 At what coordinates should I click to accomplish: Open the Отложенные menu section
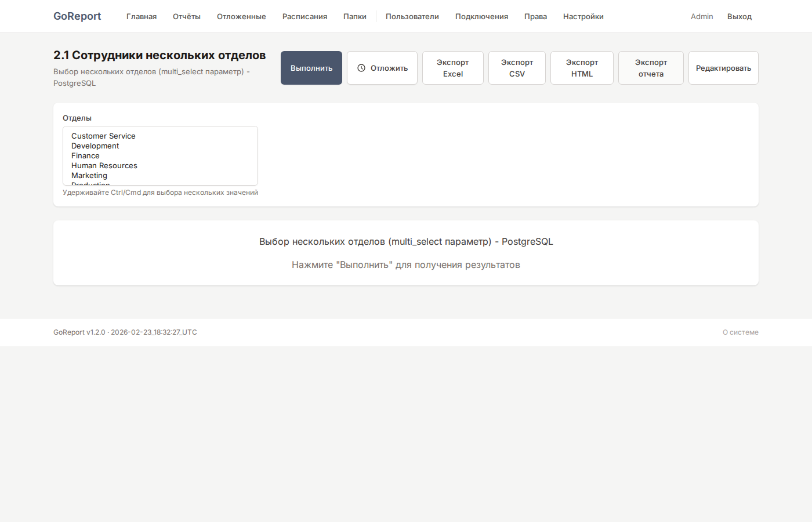coord(241,17)
